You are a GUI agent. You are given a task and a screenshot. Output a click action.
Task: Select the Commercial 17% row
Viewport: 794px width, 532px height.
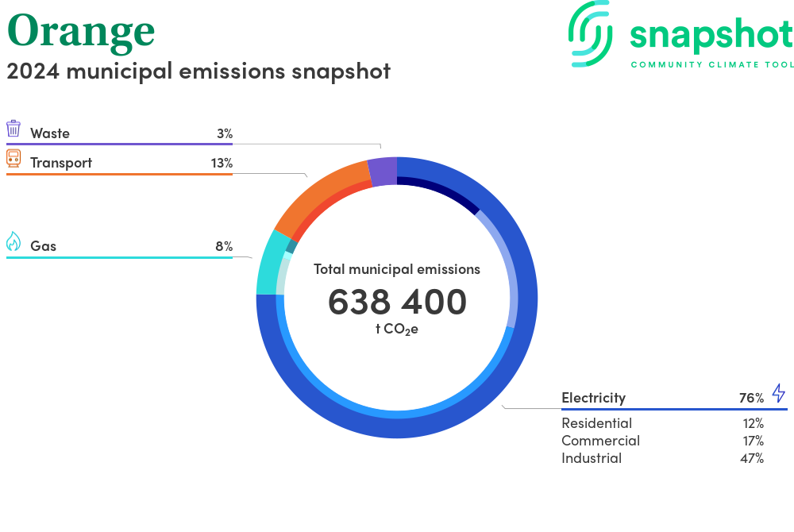662,441
